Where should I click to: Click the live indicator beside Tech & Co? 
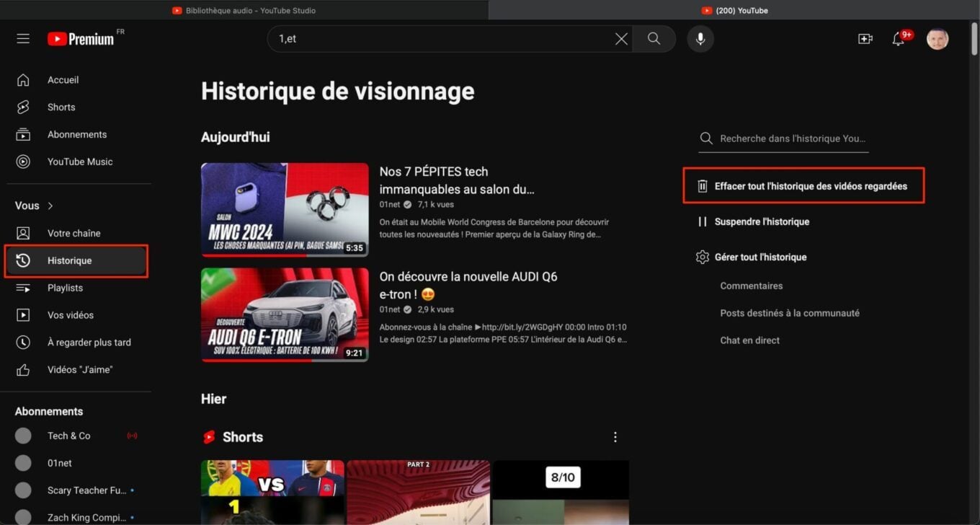click(132, 436)
